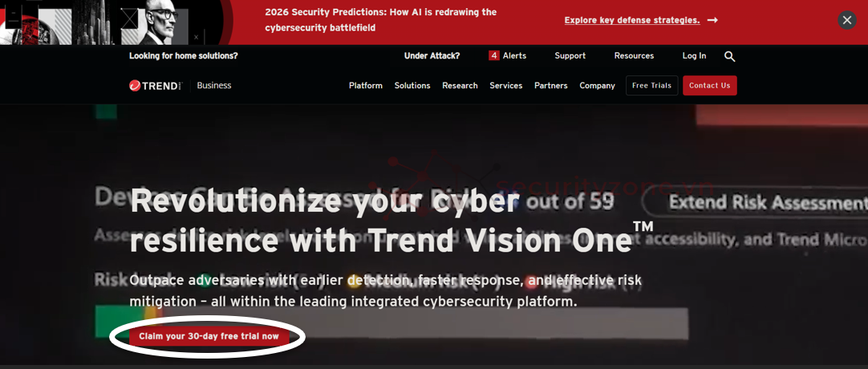Follow the Looking for home solutions link
Viewport: 868px width, 369px height.
(x=183, y=56)
